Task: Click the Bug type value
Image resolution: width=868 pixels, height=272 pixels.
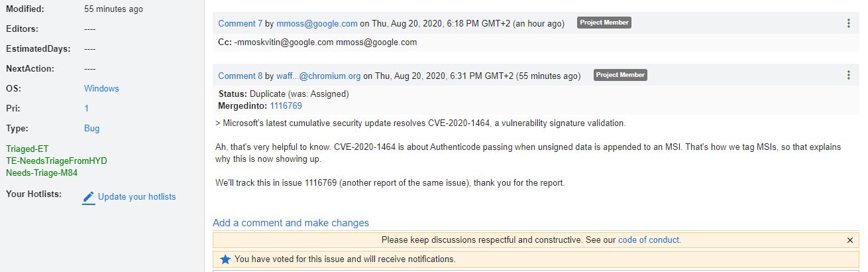Action: (91, 128)
